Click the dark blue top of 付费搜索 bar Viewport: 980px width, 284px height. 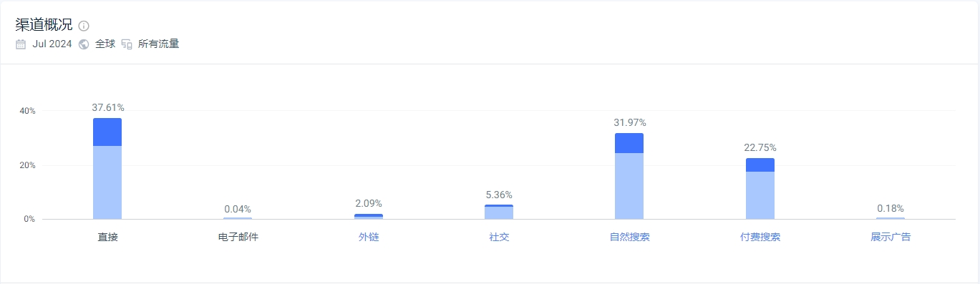pyautogui.click(x=760, y=165)
